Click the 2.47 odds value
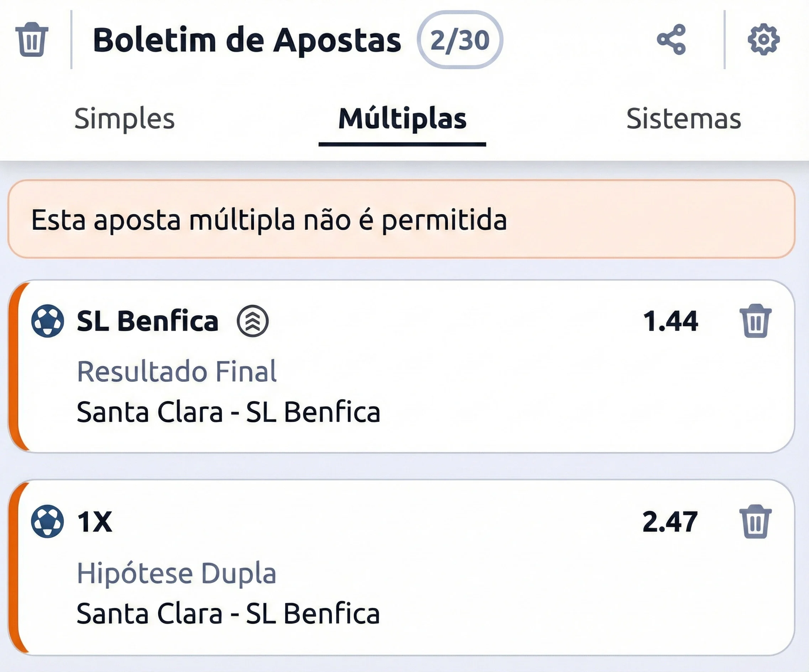The image size is (809, 672). (x=670, y=522)
